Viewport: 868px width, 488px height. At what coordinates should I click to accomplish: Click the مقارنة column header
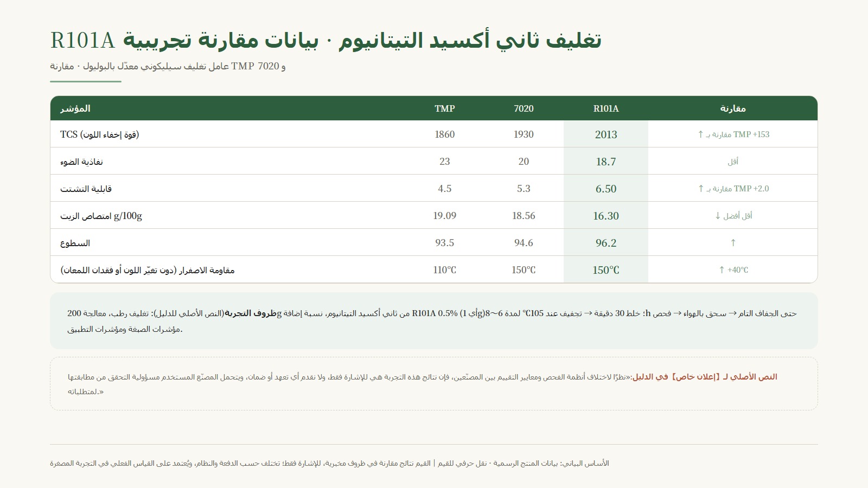[x=733, y=108]
